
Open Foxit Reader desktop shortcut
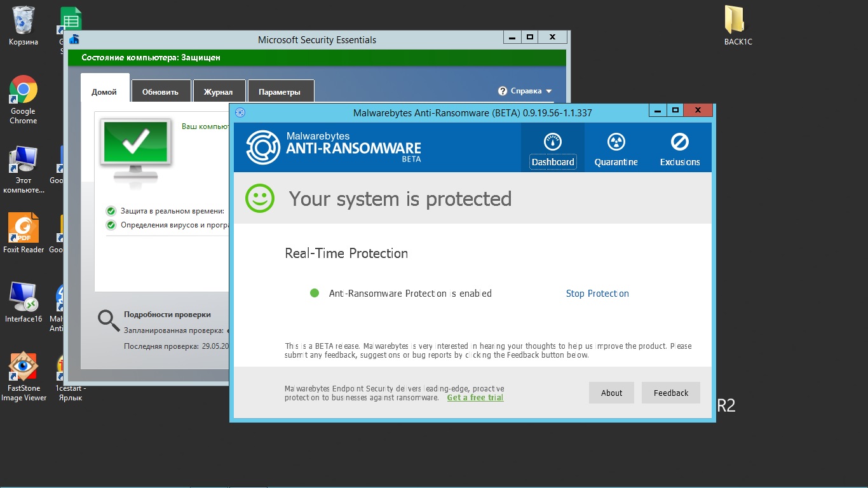click(24, 233)
